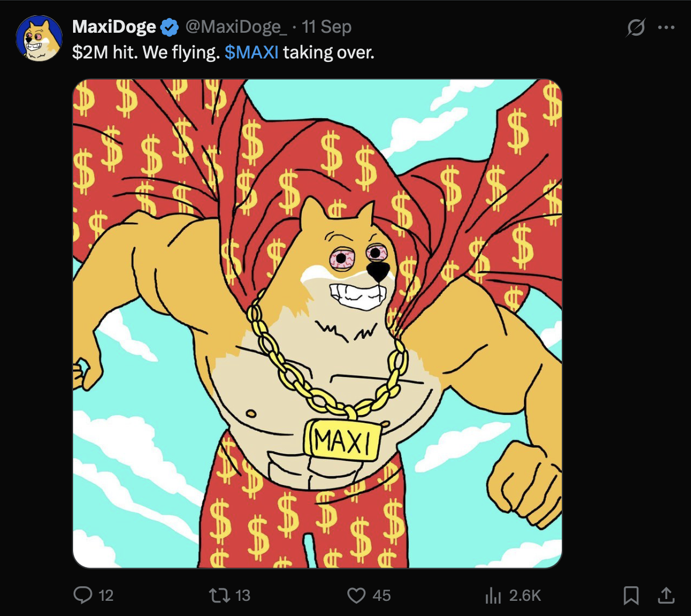Like the post with the heart icon
The height and width of the screenshot is (616, 691).
click(356, 595)
